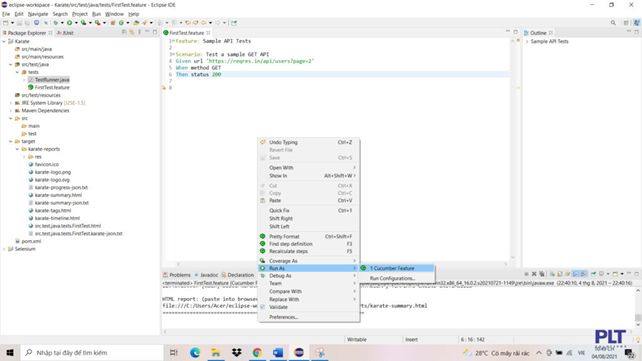Click Remove Launch X icon in console
Viewport: 642px width, 361px height.
point(534,274)
